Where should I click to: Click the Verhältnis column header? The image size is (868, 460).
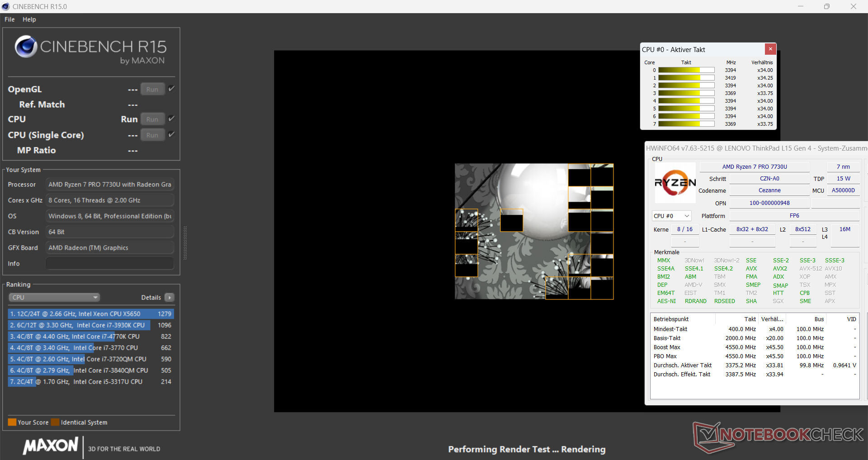click(x=762, y=62)
